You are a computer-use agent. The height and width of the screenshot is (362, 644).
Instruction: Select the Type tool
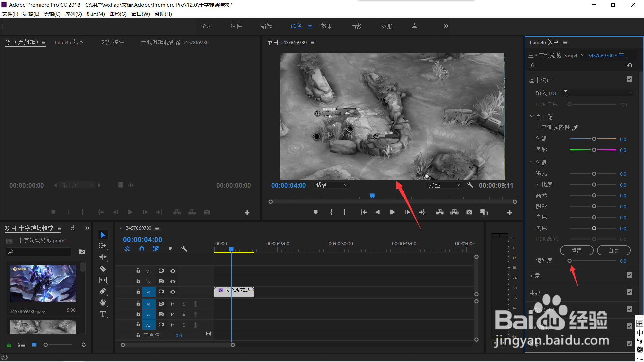(103, 314)
